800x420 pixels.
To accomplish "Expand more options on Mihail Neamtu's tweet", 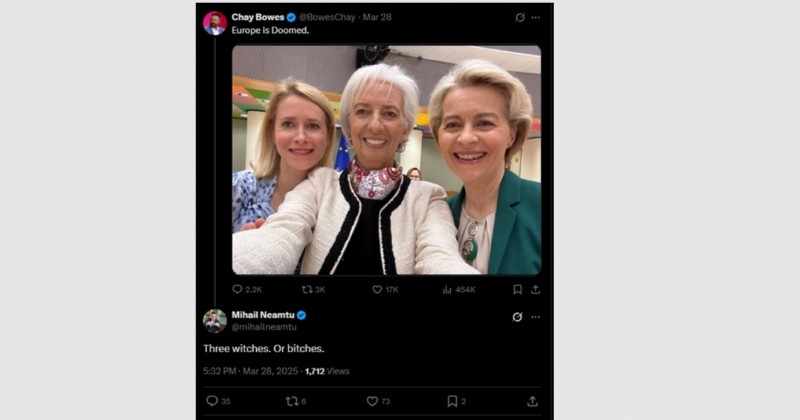I will click(x=535, y=317).
